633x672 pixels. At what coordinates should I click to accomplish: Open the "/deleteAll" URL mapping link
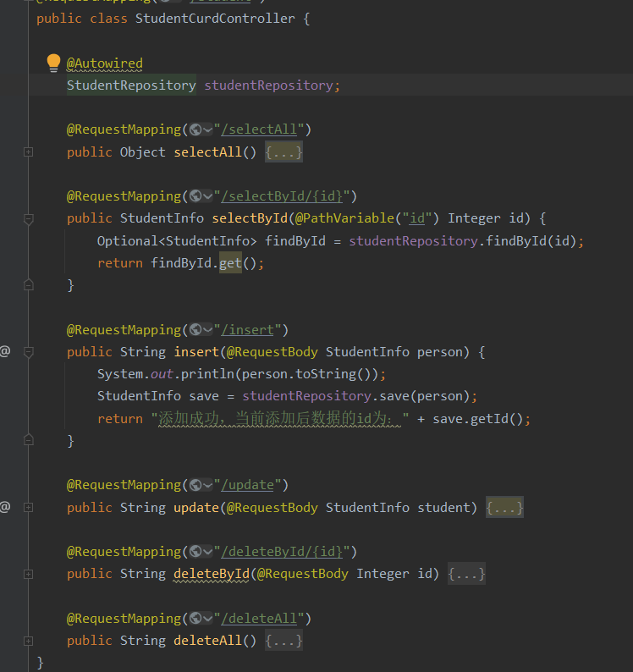(x=259, y=619)
